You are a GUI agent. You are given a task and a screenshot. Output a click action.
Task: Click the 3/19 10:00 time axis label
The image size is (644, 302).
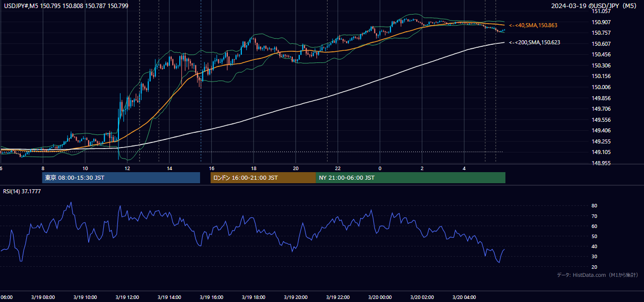pyautogui.click(x=85, y=297)
